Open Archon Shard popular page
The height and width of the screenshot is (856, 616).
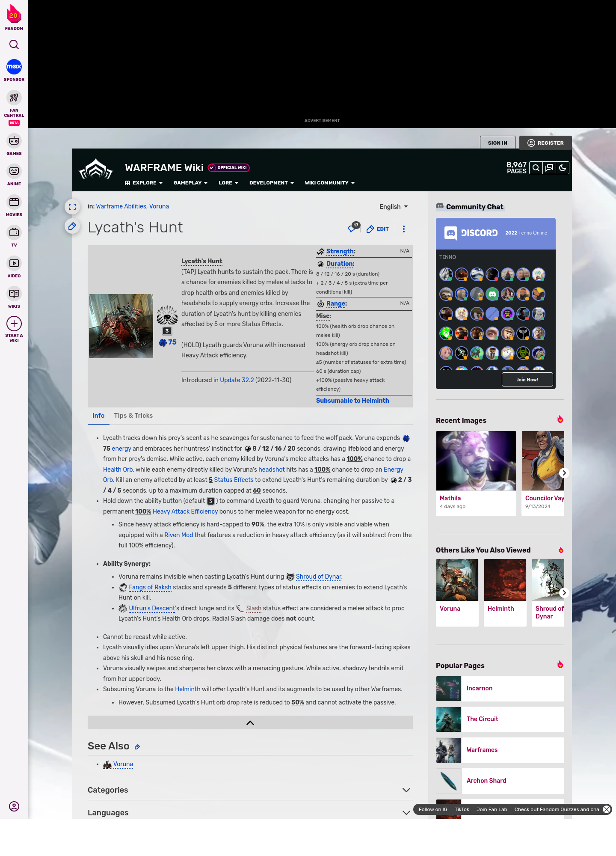tap(500, 781)
